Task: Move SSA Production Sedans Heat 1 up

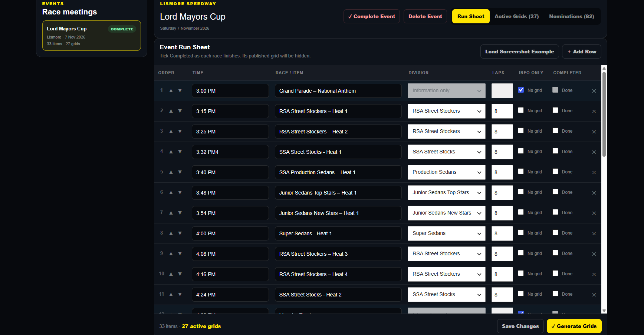Action: pos(171,172)
